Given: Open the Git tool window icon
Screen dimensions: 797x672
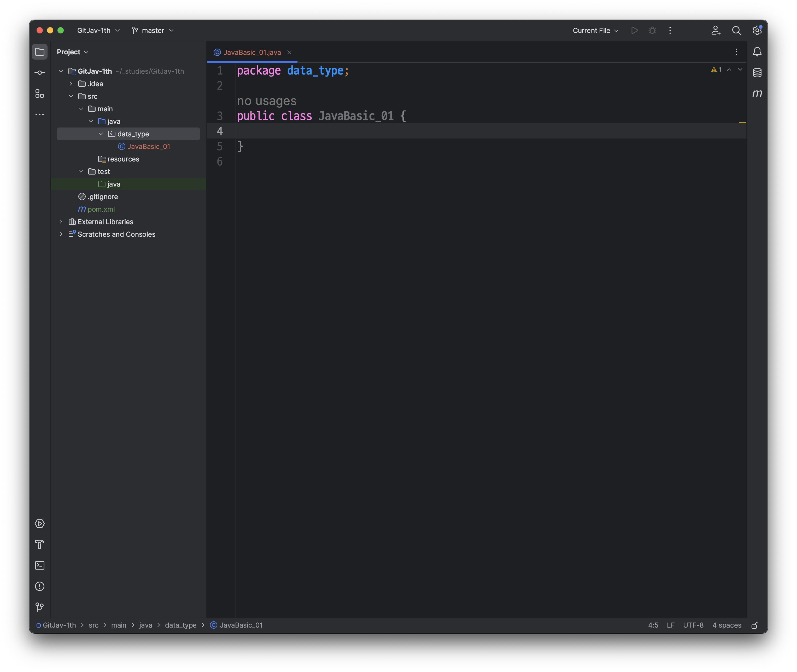Looking at the screenshot, I should [x=40, y=607].
